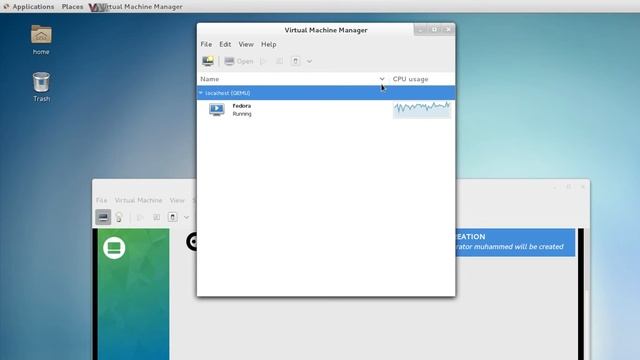Click the white circular laptop icon in guest
Screen dimensions: 640x360
tap(114, 248)
